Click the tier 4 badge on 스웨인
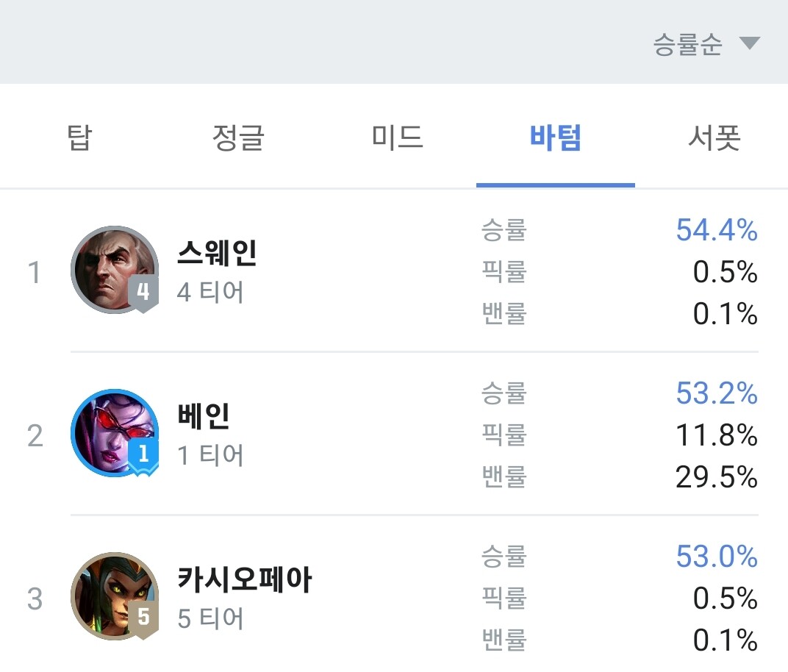 143,293
